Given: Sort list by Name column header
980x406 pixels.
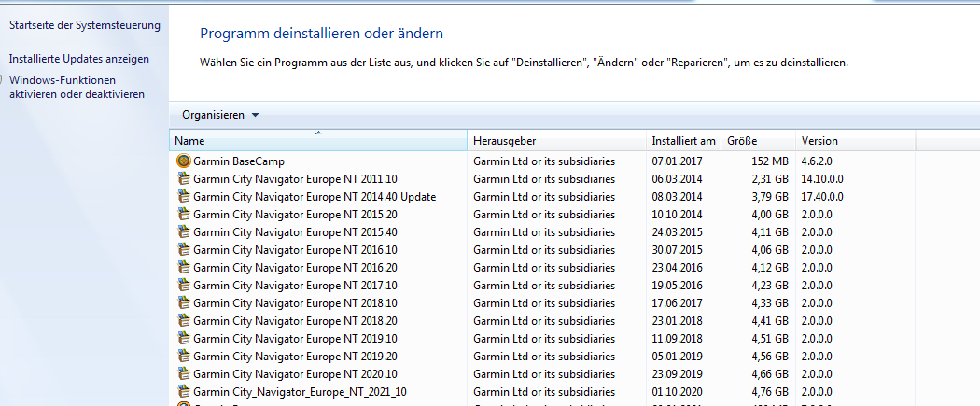Looking at the screenshot, I should coord(317,141).
